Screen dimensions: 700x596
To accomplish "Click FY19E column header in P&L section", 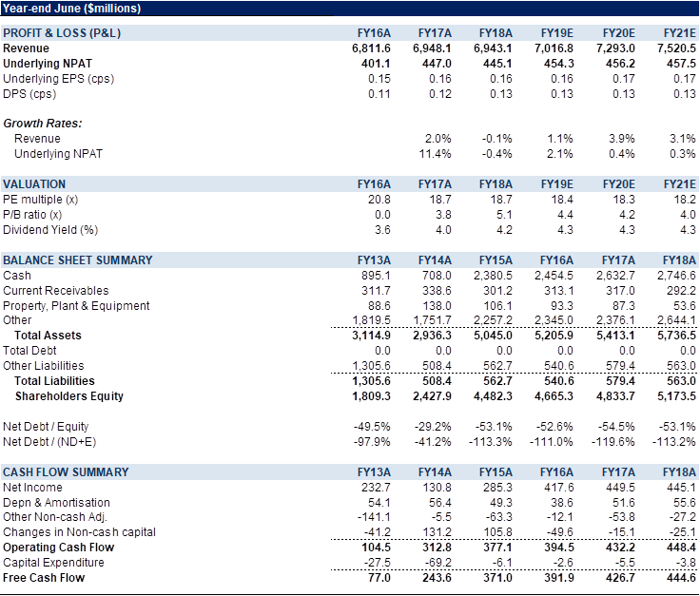I will coord(556,33).
